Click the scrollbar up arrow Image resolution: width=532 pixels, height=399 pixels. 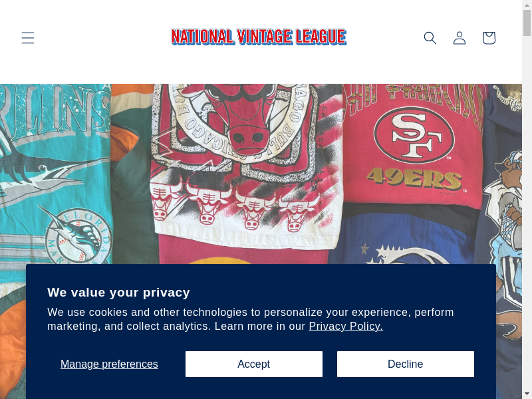click(x=527, y=5)
